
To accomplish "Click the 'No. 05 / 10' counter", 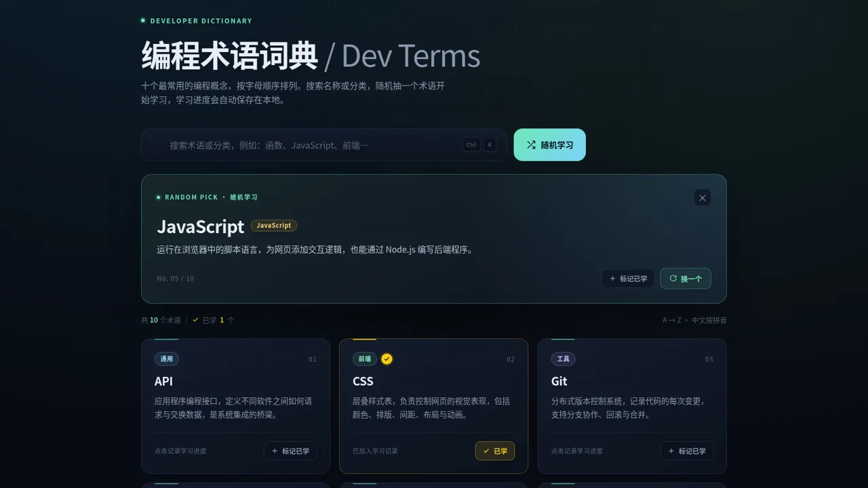I will (175, 279).
